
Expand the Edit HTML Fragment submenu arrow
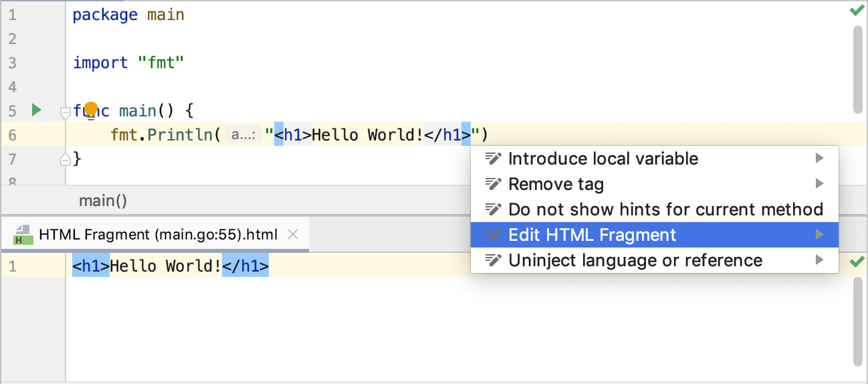tap(820, 235)
